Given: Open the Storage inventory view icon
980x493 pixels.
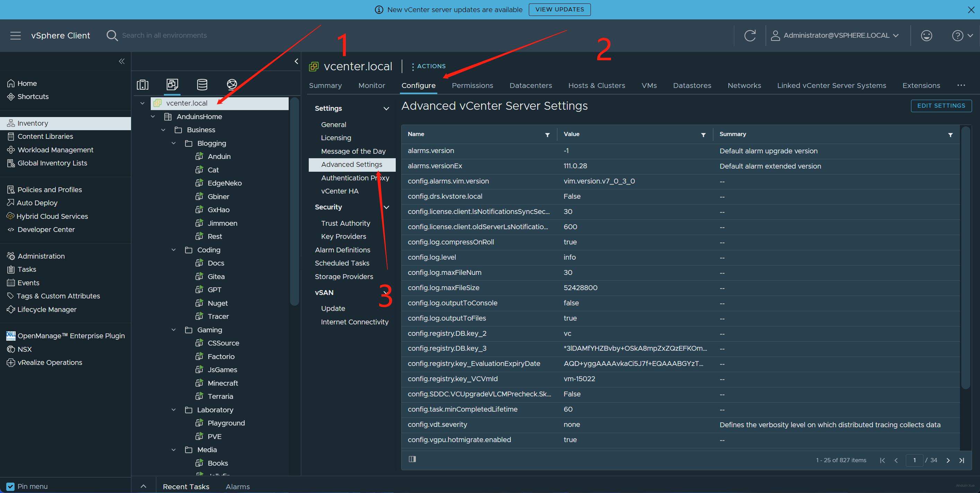Looking at the screenshot, I should [x=202, y=84].
